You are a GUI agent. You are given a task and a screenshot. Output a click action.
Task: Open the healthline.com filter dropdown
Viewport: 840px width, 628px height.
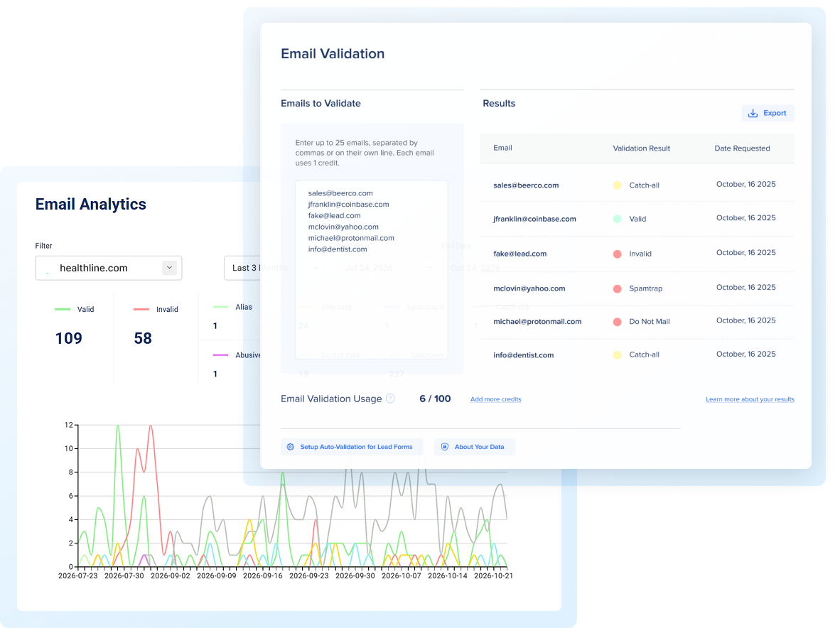108,268
